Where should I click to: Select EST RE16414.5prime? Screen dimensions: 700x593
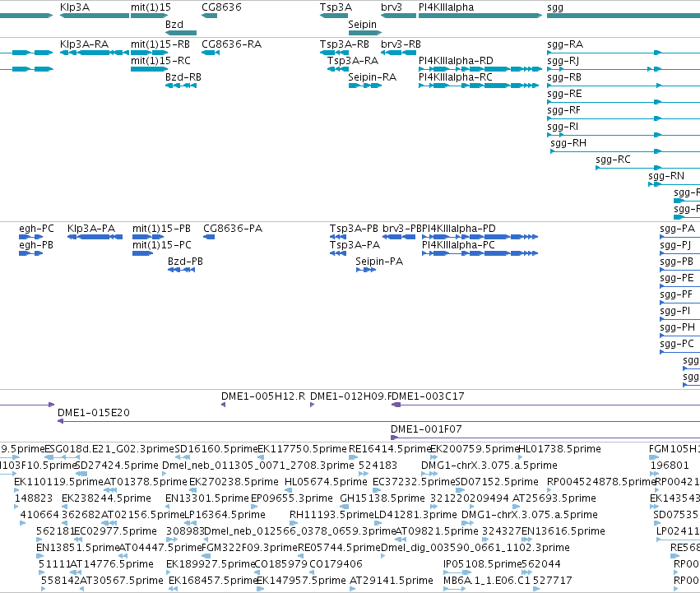353,457
